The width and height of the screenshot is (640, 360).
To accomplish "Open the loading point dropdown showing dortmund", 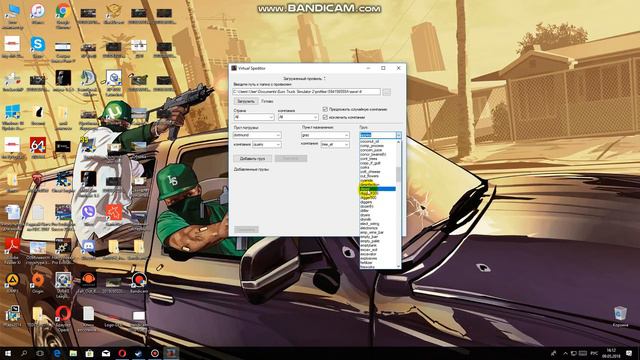I will 257,135.
